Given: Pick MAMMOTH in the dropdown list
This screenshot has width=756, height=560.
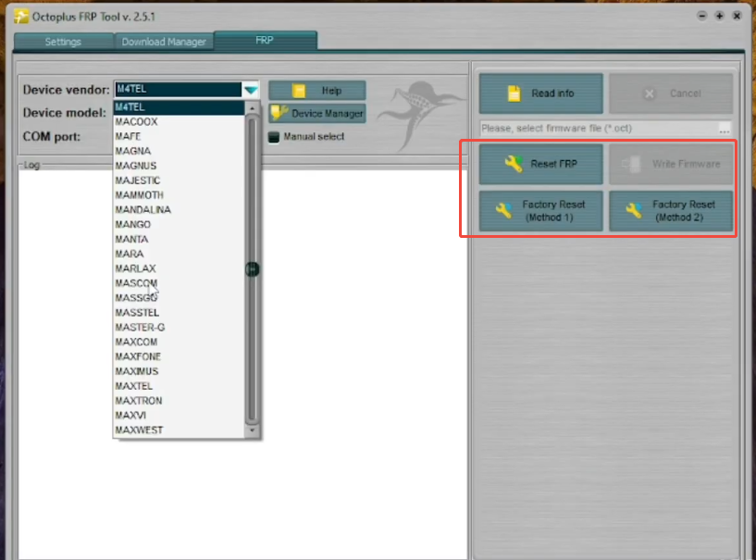Looking at the screenshot, I should pos(179,195).
